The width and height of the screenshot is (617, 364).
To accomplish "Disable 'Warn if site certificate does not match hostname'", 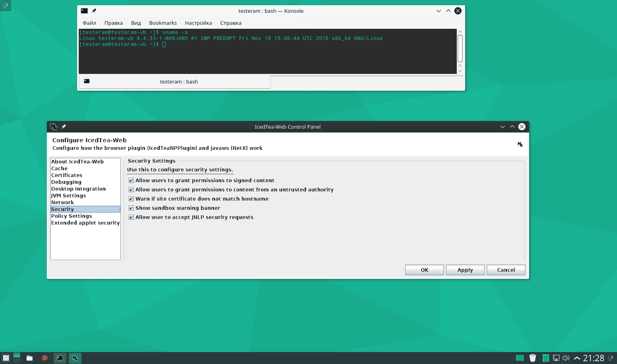I will pos(131,199).
